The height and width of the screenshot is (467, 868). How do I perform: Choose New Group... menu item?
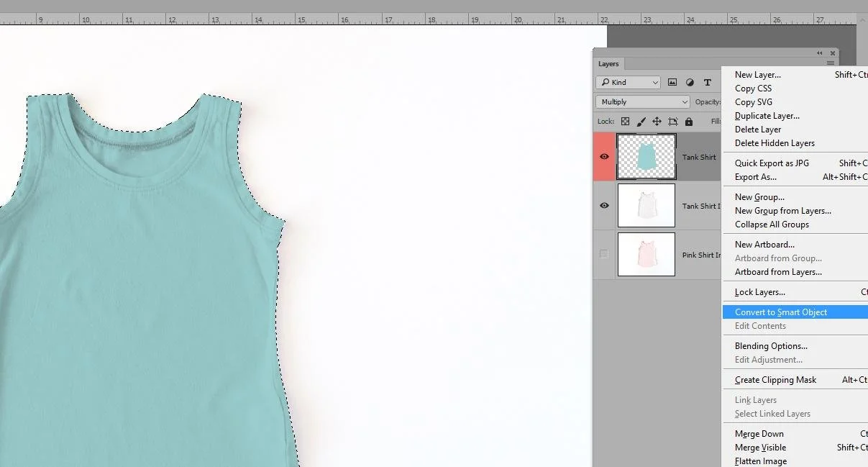click(x=759, y=197)
